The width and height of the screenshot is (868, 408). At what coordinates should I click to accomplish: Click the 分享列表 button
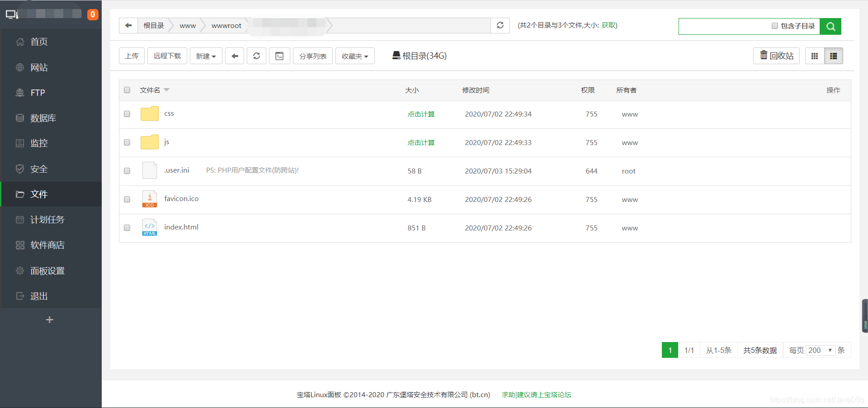point(313,56)
